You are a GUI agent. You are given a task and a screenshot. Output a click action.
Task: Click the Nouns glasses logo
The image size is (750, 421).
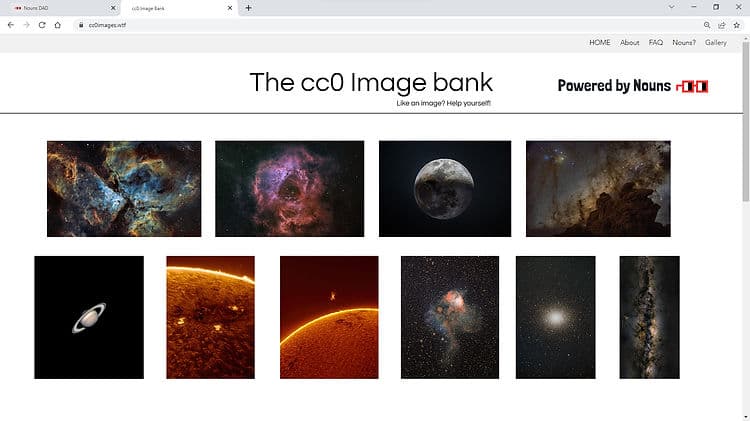coord(692,86)
